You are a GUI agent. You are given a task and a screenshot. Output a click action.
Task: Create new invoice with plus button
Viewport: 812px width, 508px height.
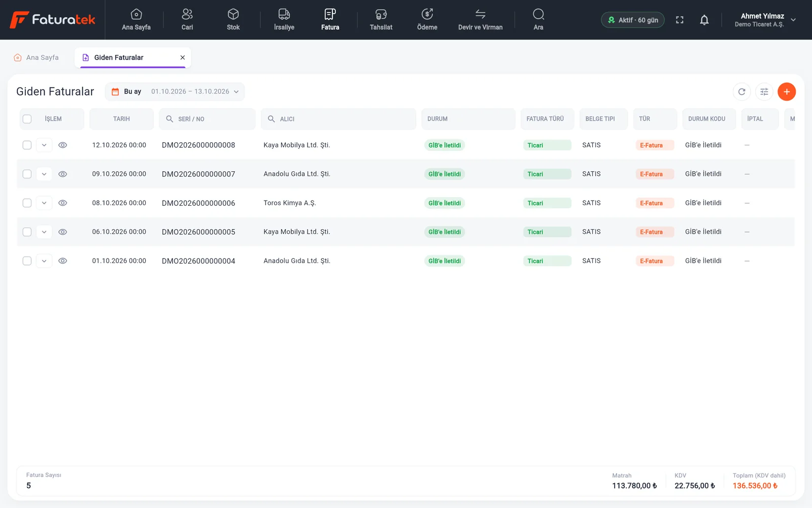787,91
